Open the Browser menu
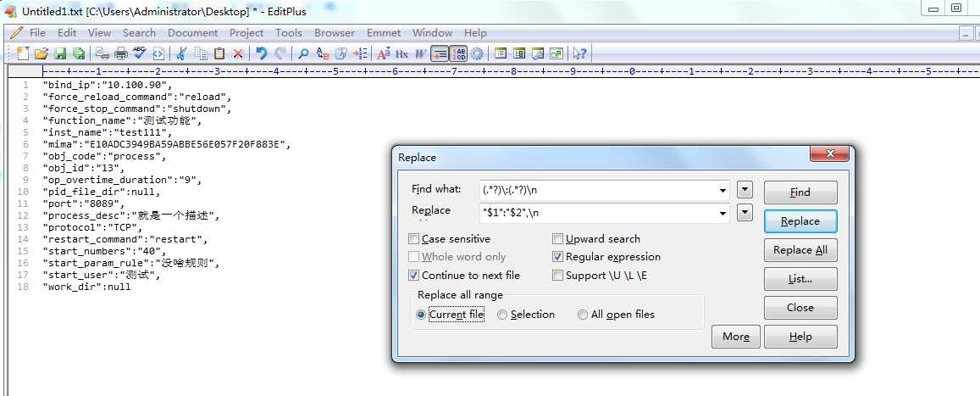This screenshot has height=396, width=980. 335,32
